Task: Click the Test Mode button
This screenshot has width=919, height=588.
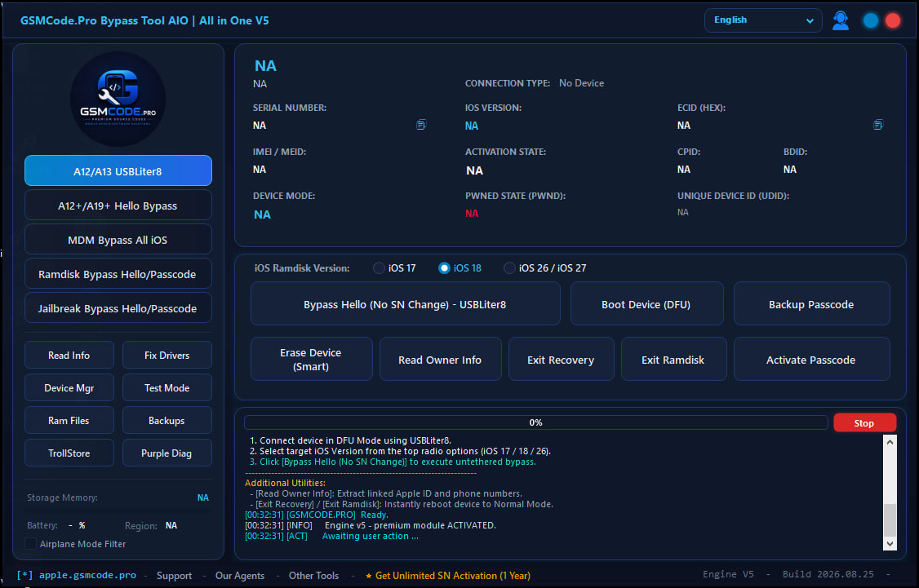Action: 167,387
